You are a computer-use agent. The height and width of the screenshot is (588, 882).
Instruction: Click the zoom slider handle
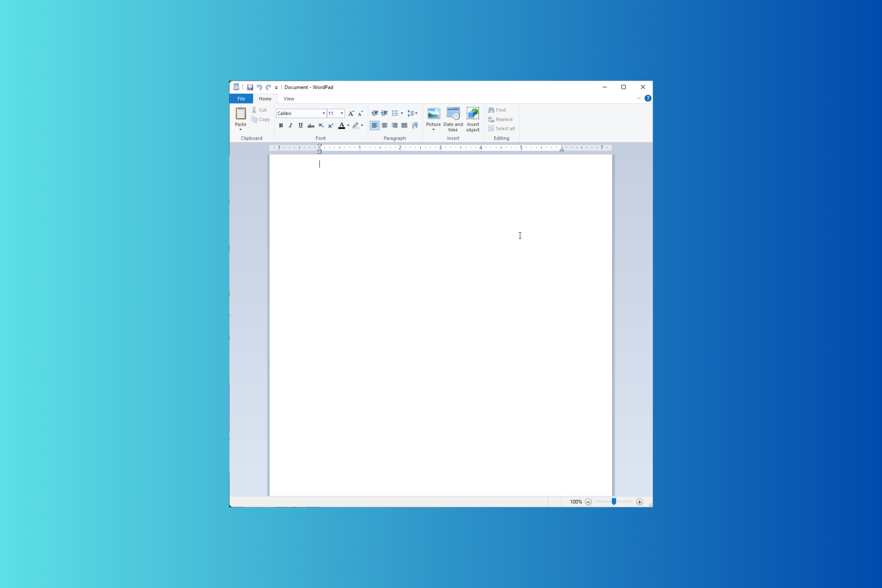(x=614, y=502)
